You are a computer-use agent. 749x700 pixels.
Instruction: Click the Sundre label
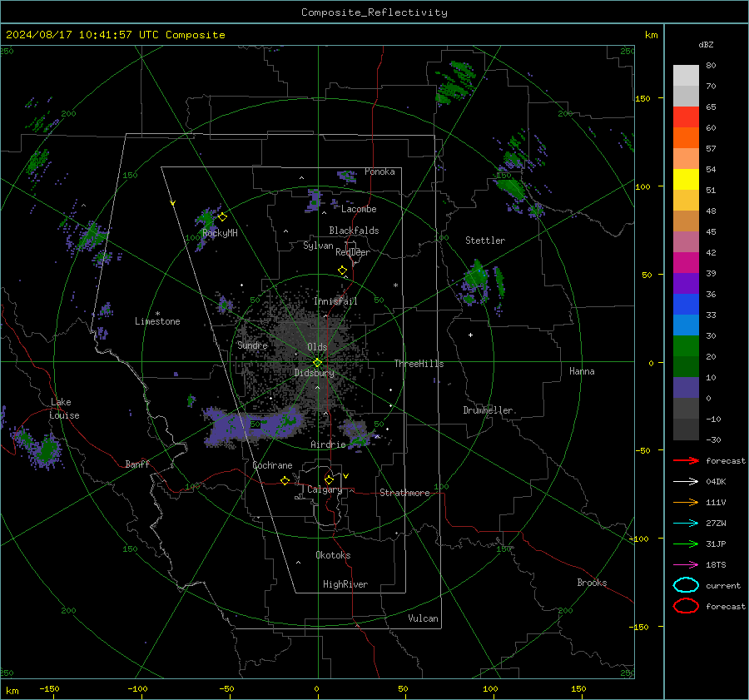(x=252, y=345)
